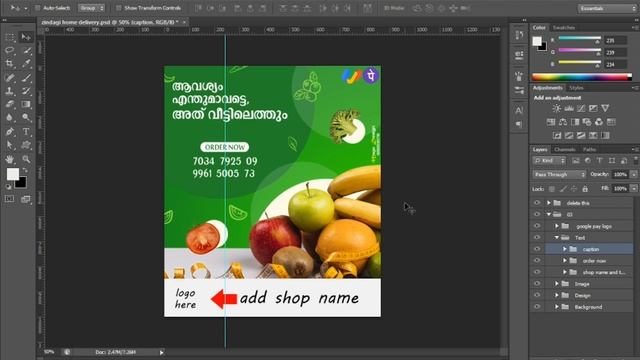Select the Eraser tool
This screenshot has height=360, width=640.
pyautogui.click(x=9, y=104)
